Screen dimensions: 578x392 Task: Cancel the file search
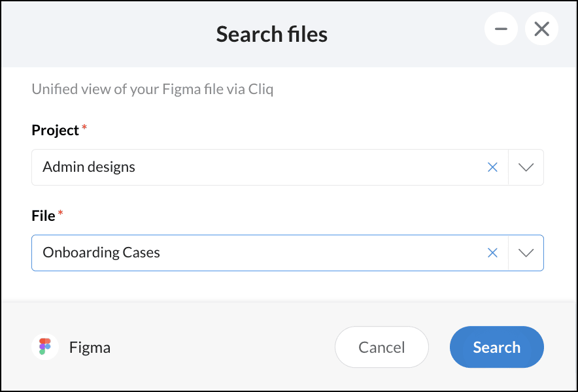coord(382,347)
